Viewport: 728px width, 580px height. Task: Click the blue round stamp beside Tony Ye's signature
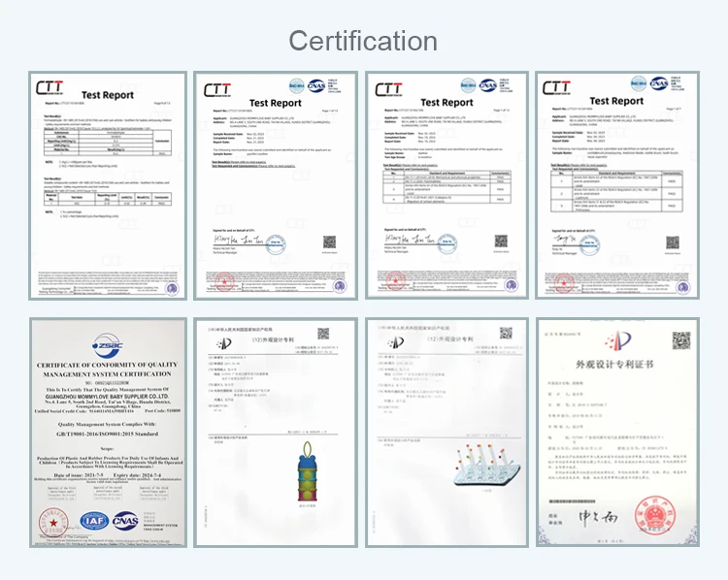pos(589,245)
